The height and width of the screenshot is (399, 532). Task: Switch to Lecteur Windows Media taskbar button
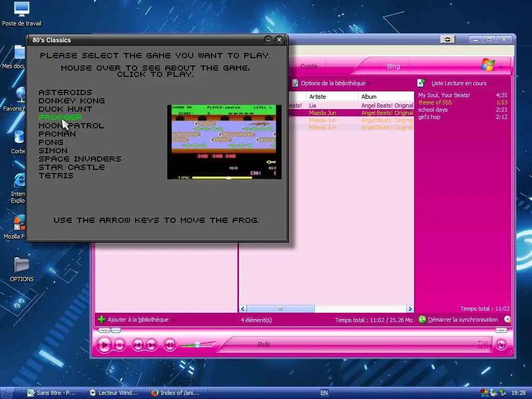coord(115,393)
